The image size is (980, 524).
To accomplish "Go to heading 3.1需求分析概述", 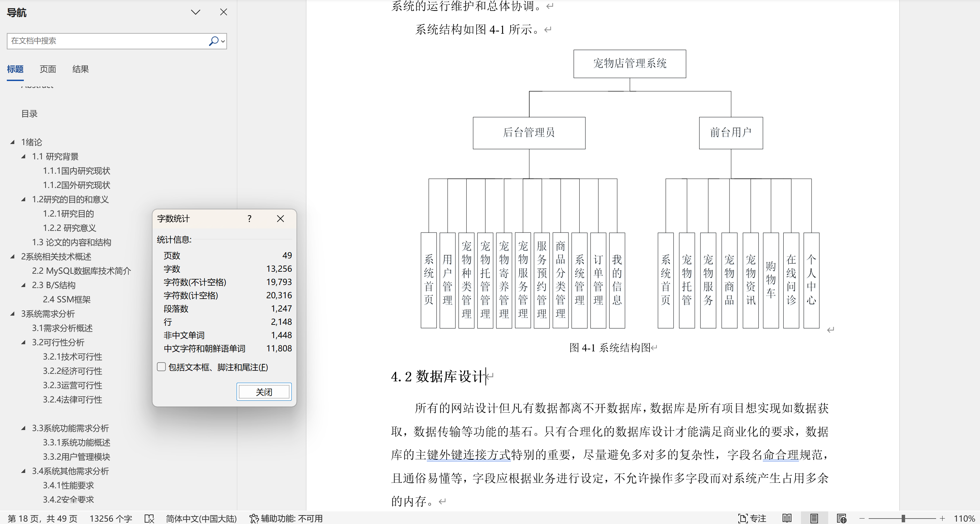I will (62, 328).
